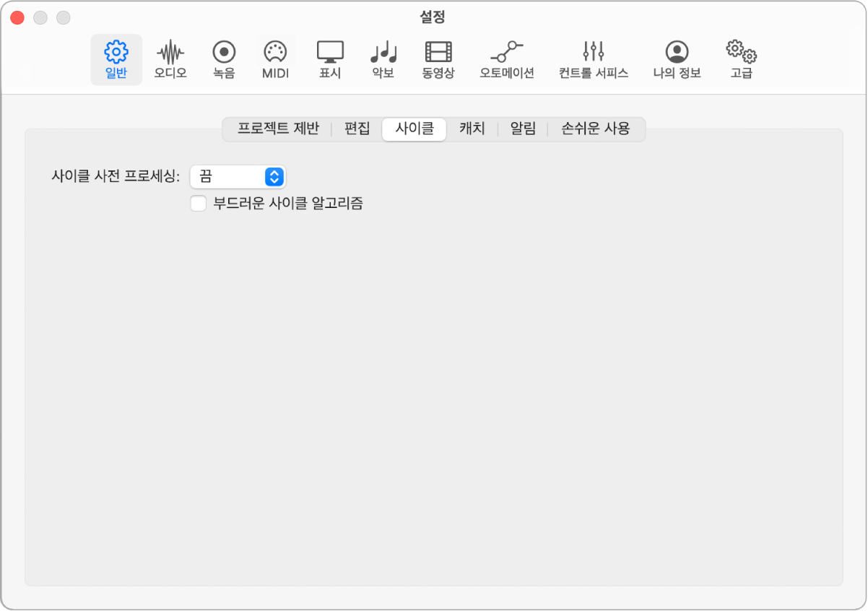Image resolution: width=868 pixels, height=611 pixels.
Task: Open the 나의 정보 profile pane
Action: 677,60
